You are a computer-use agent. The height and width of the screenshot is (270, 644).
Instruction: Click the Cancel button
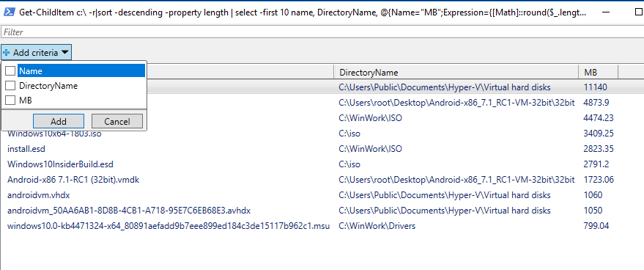click(x=117, y=121)
